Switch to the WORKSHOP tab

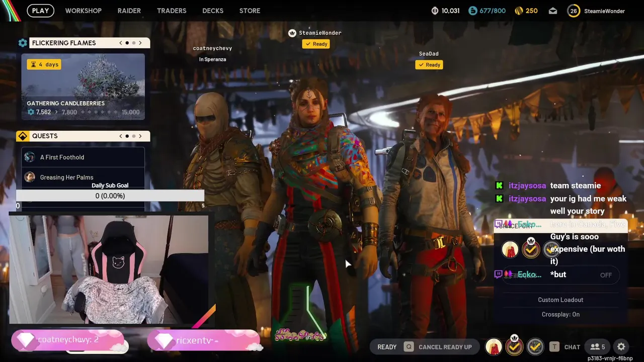(x=83, y=11)
